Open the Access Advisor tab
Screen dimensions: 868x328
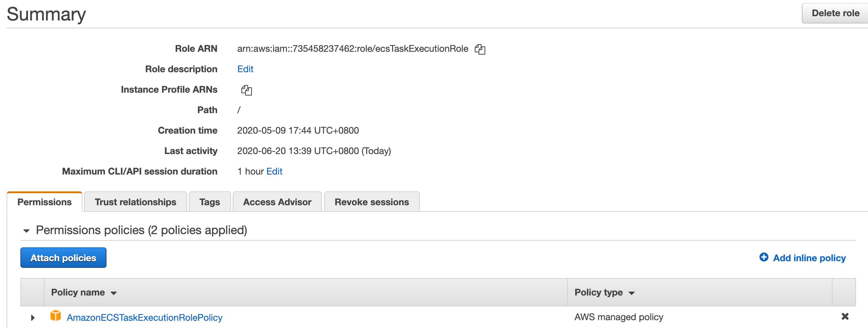coord(277,202)
